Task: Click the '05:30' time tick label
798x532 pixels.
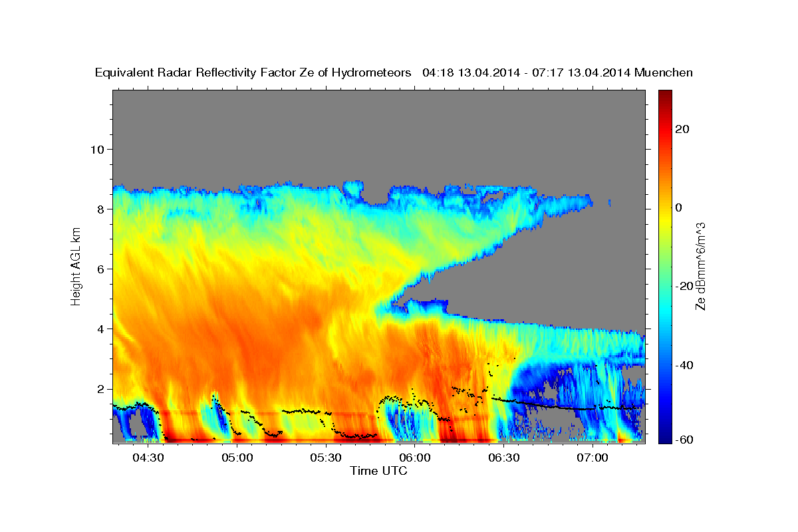Action: [x=326, y=458]
